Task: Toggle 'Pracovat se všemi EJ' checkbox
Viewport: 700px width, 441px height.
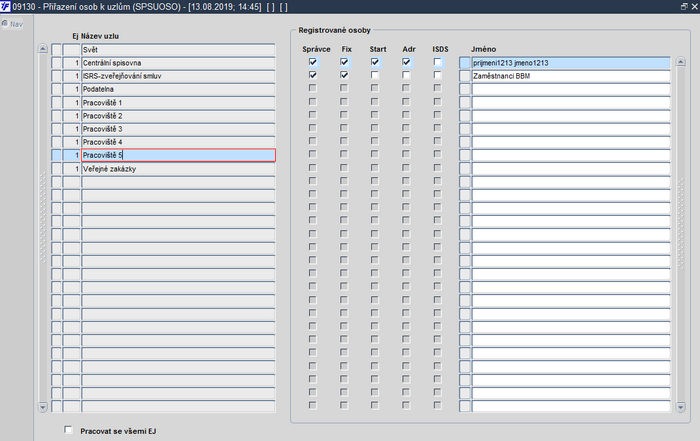Action: point(68,430)
